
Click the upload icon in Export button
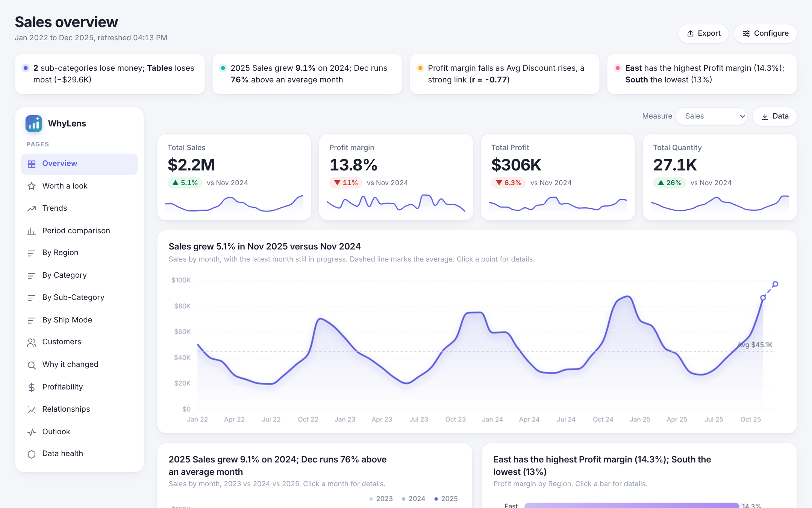coord(691,33)
